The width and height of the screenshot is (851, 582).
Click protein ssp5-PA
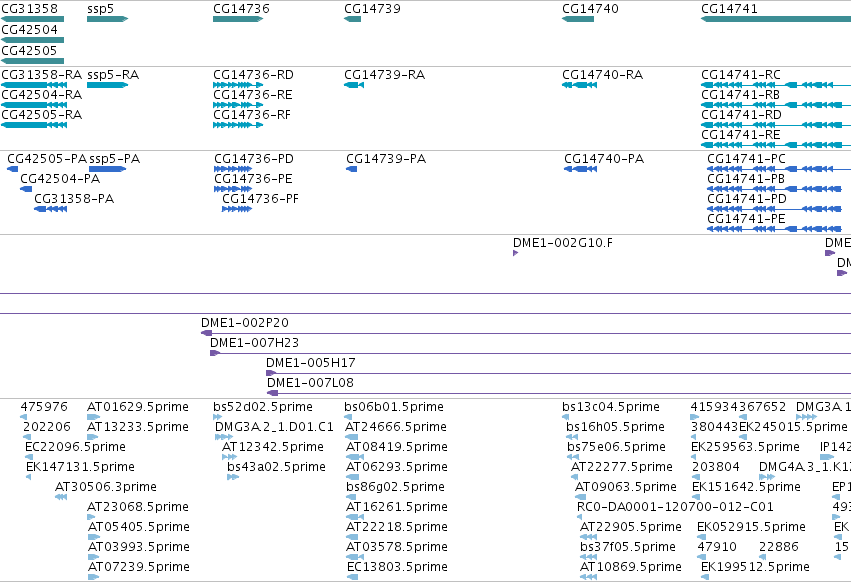click(x=107, y=169)
